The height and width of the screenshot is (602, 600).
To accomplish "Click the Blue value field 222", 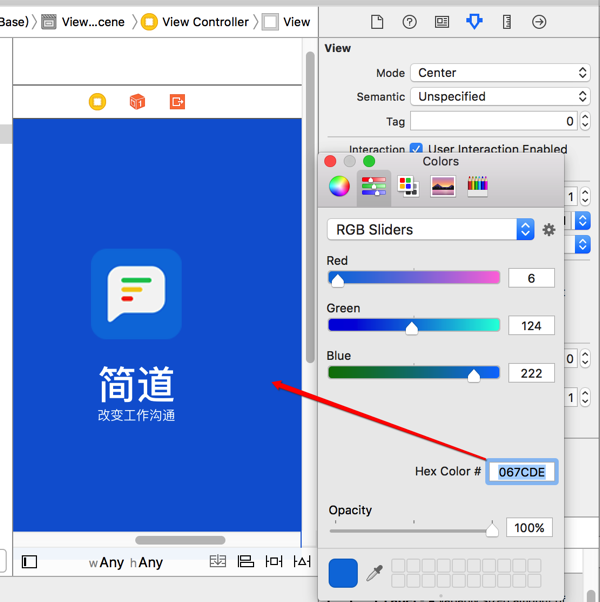I will tap(531, 373).
